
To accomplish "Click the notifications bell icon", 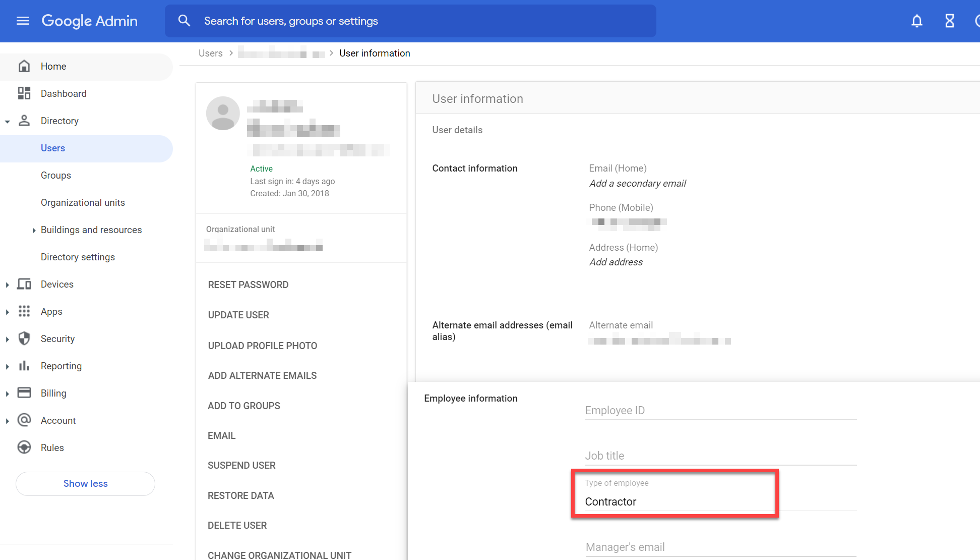I will point(916,21).
